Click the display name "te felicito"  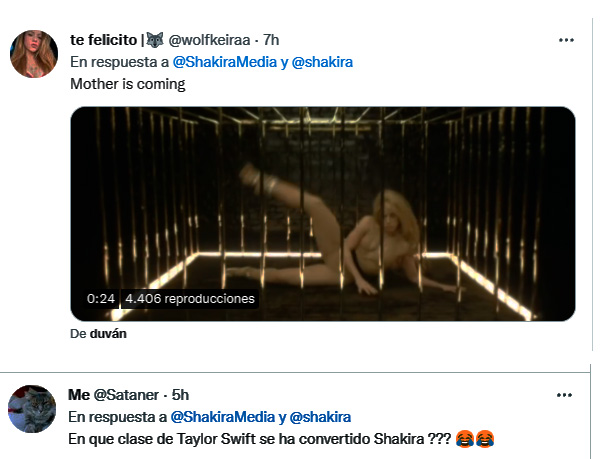pos(104,40)
